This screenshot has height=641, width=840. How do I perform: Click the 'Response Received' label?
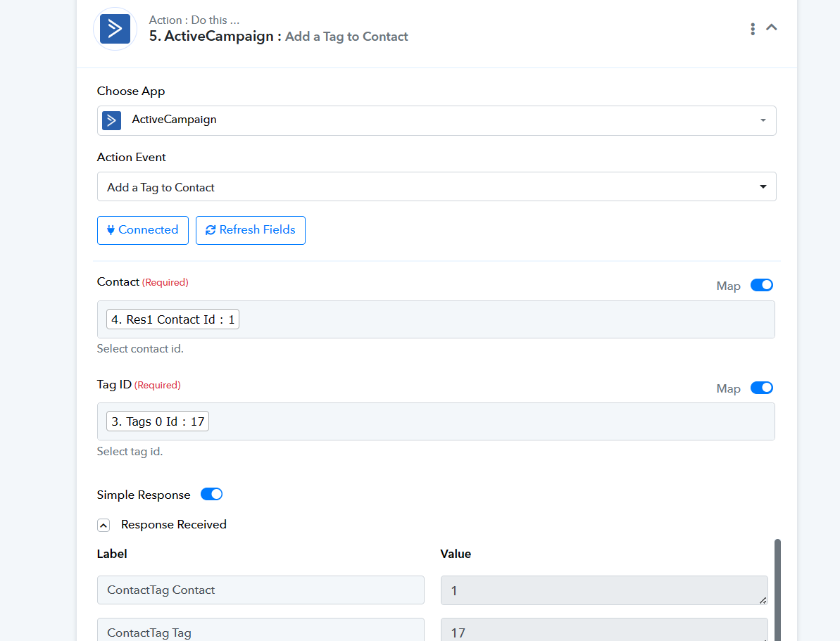174,524
